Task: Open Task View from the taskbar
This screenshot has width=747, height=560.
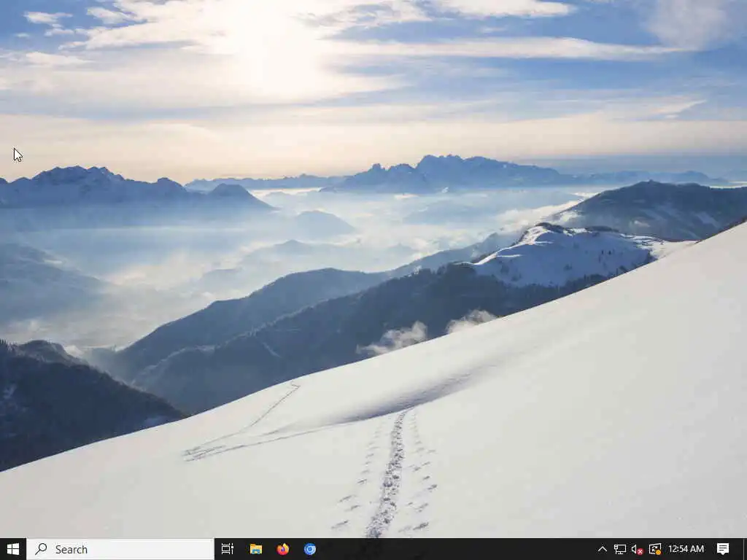Action: (228, 549)
